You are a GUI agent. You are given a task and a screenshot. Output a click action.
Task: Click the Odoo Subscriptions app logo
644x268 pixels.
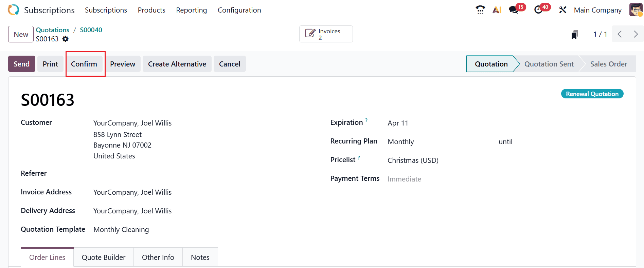14,10
